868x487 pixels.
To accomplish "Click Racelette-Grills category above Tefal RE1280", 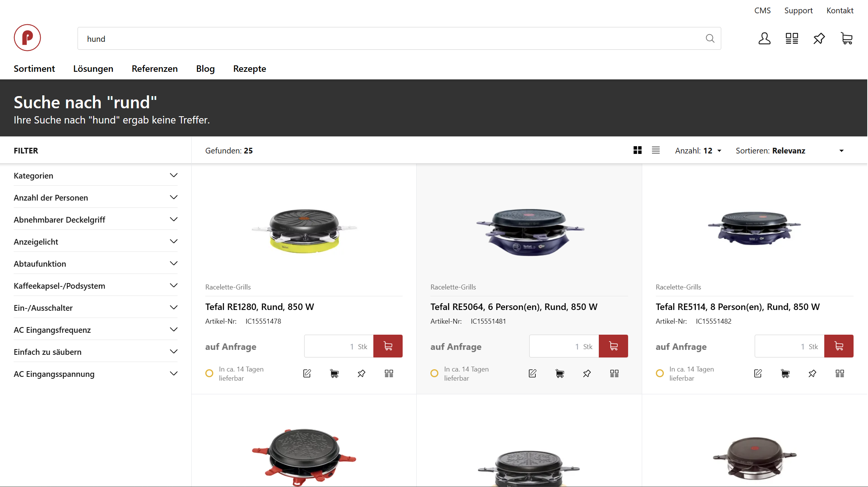I will coord(228,287).
